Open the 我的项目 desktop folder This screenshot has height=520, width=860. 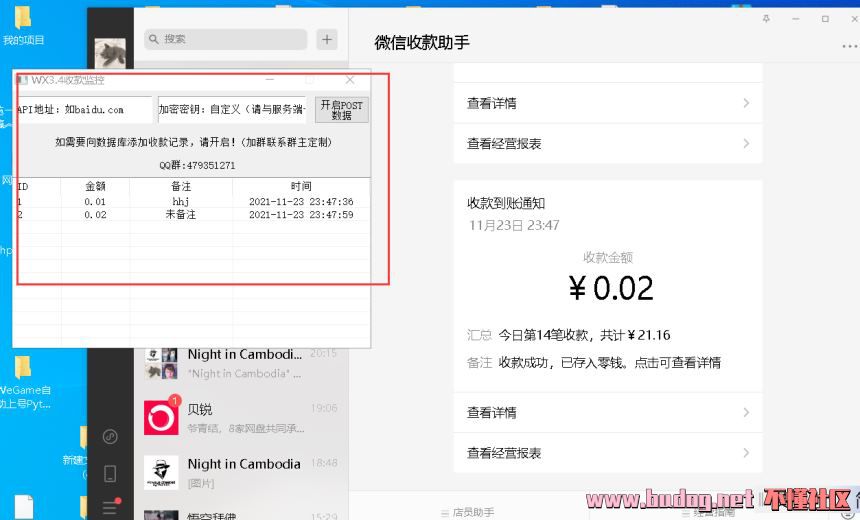23,26
